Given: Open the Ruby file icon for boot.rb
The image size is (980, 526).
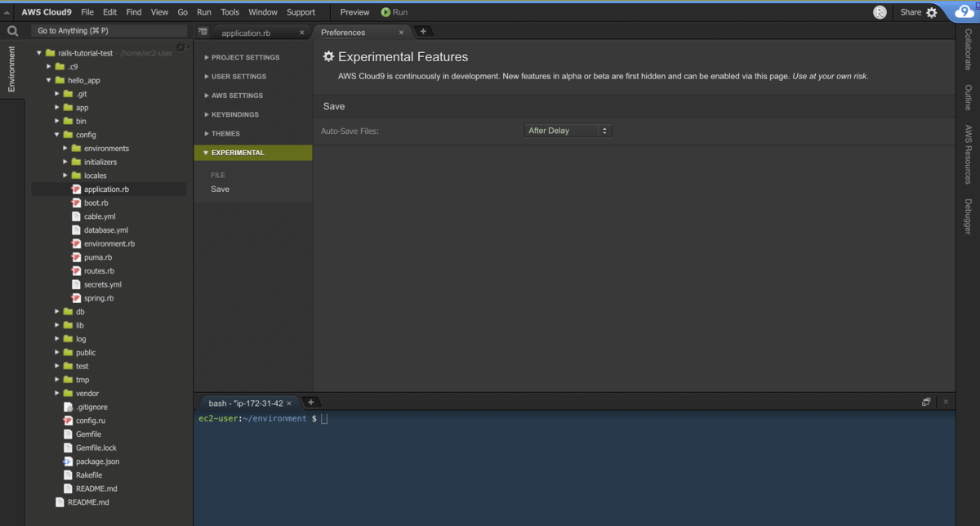Looking at the screenshot, I should pos(76,203).
